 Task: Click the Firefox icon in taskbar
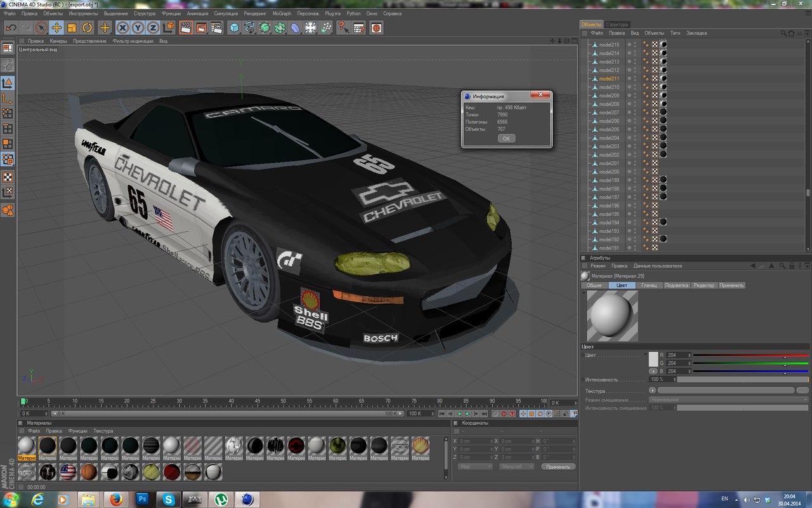(x=116, y=499)
